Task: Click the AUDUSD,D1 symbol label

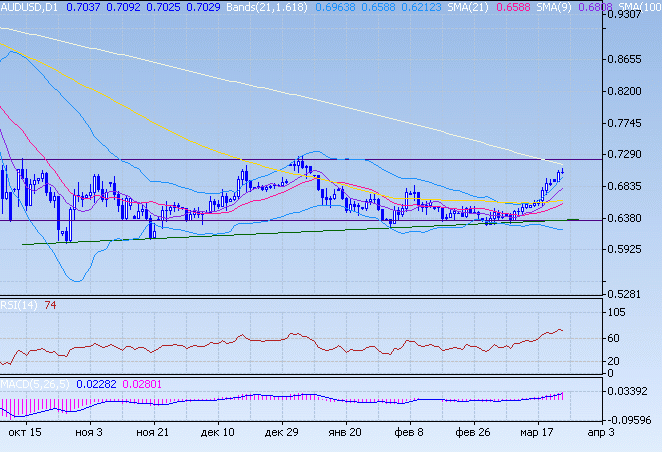Action: pos(29,7)
